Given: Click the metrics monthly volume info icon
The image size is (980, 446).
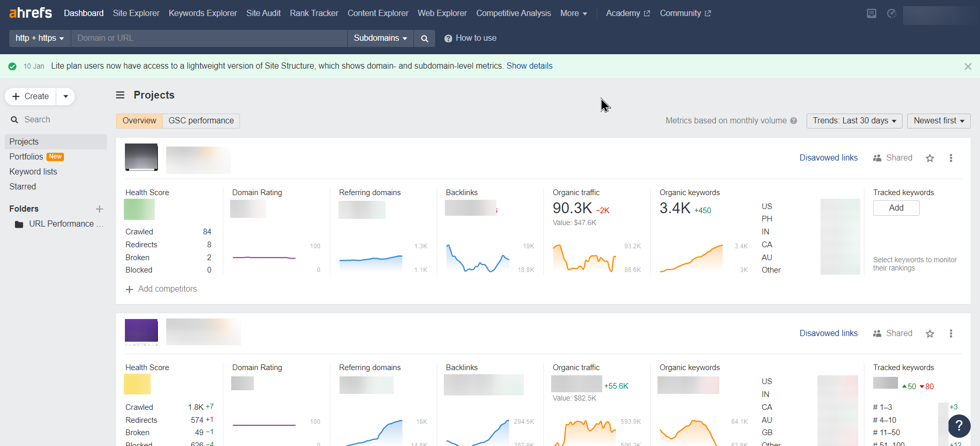Looking at the screenshot, I should tap(794, 121).
